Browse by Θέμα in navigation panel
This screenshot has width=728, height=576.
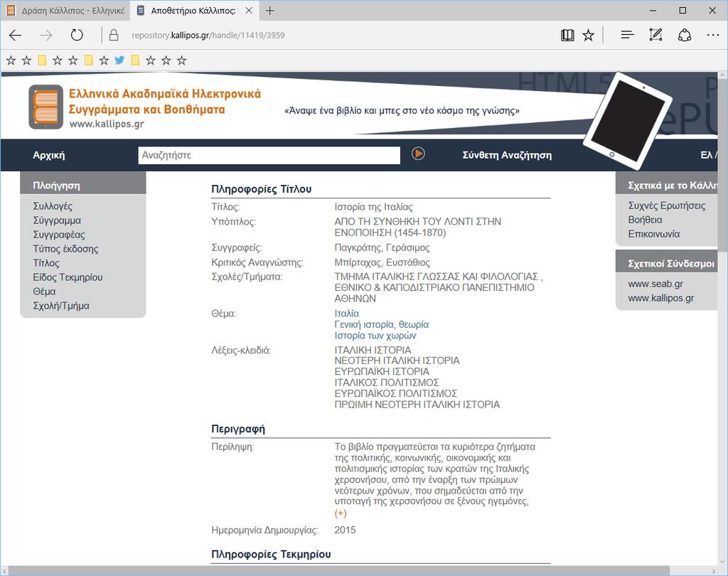point(44,292)
